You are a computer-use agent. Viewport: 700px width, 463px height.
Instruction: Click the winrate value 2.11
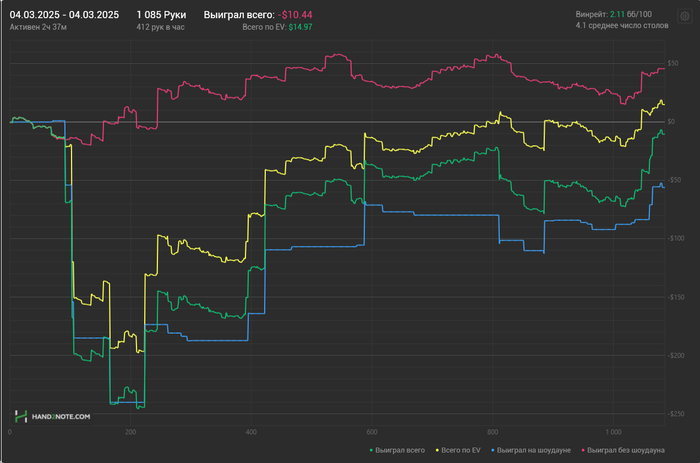(617, 14)
